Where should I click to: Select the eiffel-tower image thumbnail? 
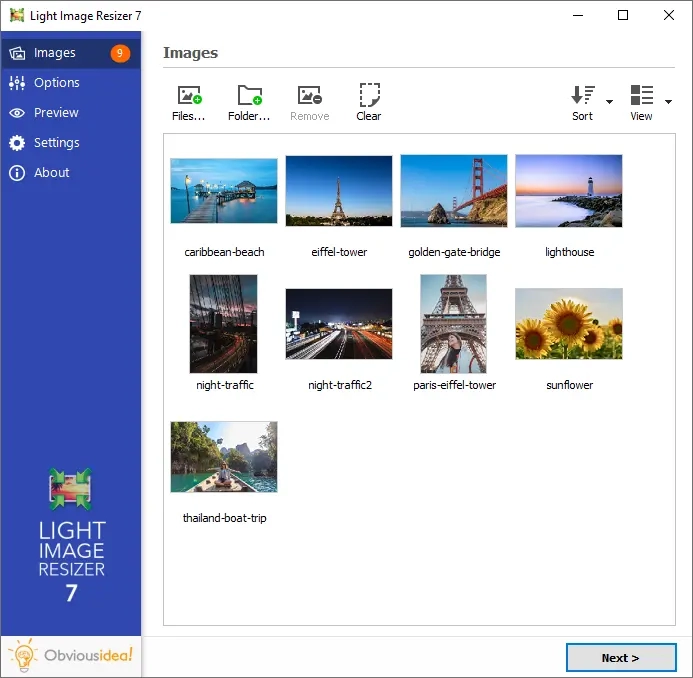pyautogui.click(x=339, y=191)
